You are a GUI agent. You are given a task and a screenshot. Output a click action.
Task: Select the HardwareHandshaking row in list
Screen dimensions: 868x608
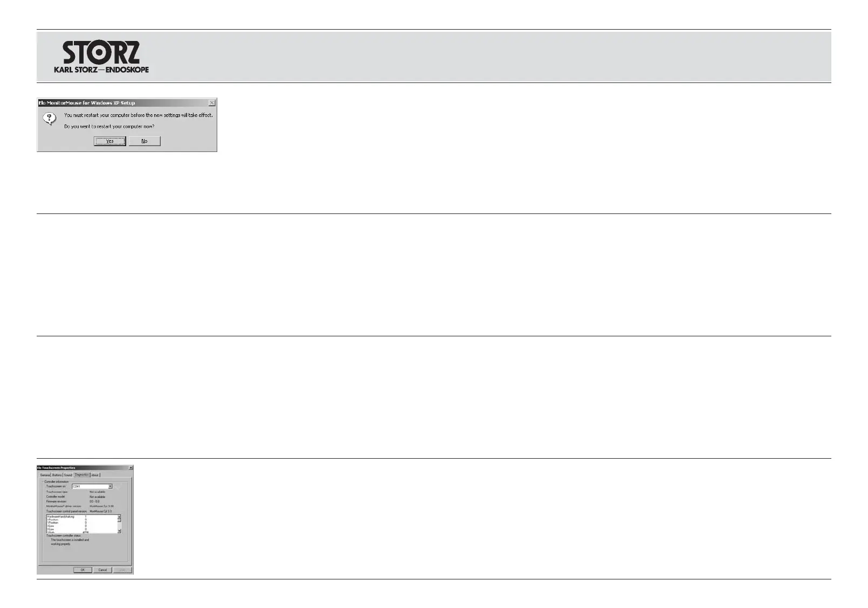tap(60, 516)
